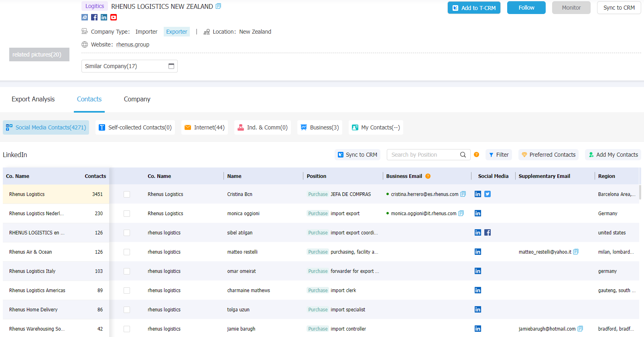Follow this company
The height and width of the screenshot is (337, 644).
[x=526, y=8]
